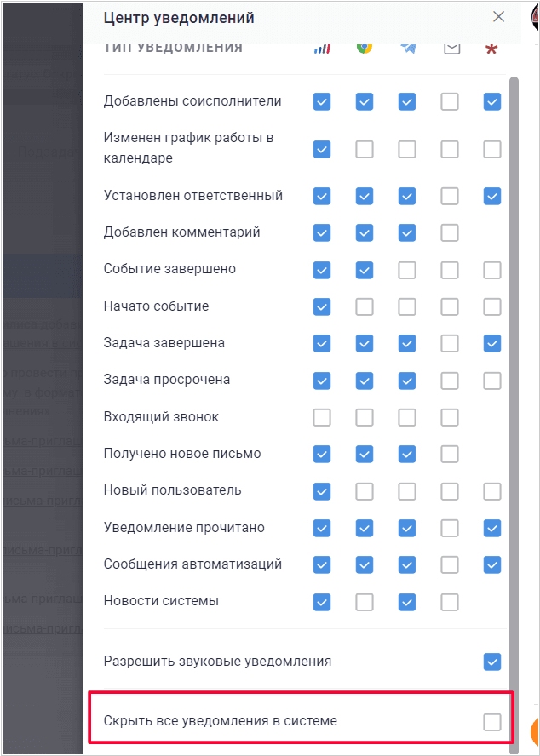
Task: Turn on system notification for Входящий звонок
Action: tap(321, 417)
